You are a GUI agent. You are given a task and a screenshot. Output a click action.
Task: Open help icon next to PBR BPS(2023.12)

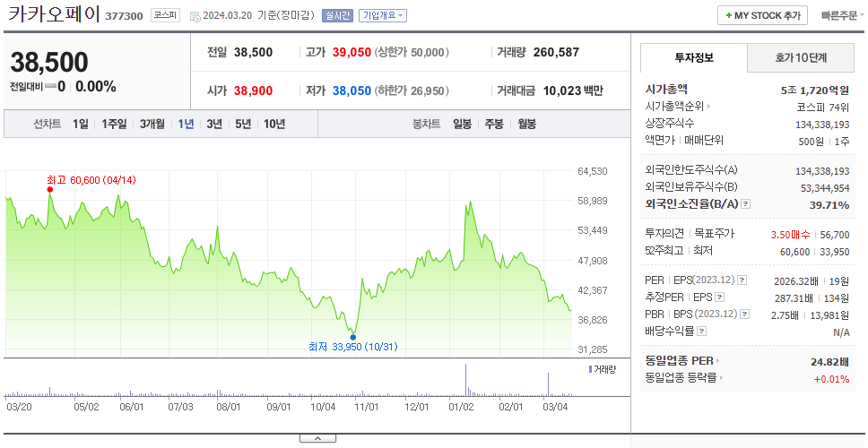click(745, 314)
